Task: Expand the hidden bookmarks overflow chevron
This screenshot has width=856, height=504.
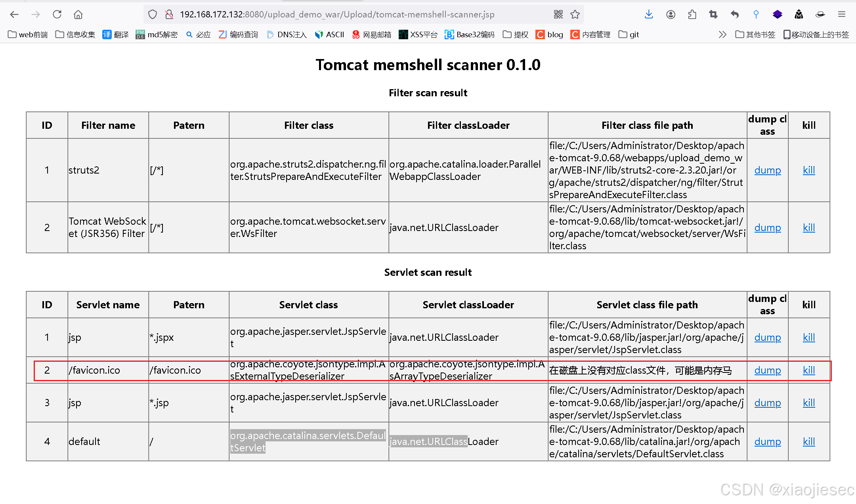Action: click(722, 34)
